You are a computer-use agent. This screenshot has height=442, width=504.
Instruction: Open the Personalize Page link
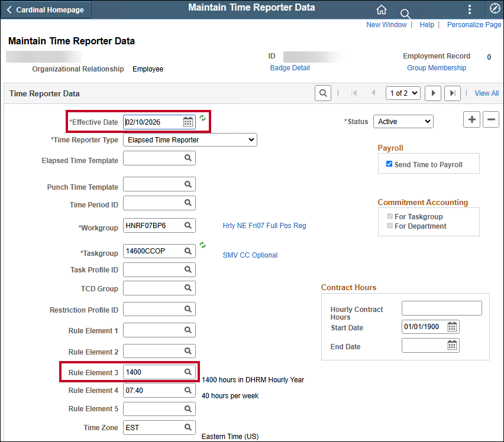[474, 25]
